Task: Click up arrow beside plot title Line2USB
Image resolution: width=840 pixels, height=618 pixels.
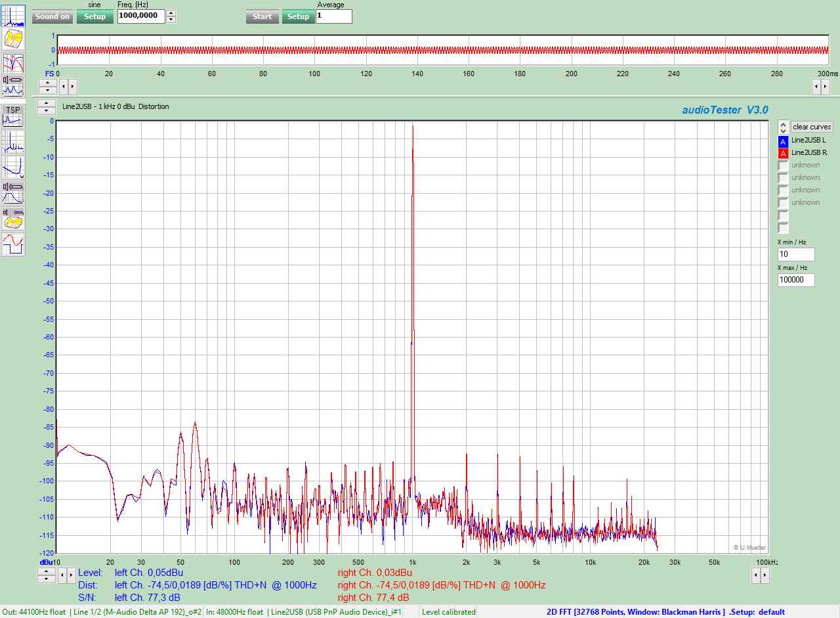Action: click(x=47, y=103)
